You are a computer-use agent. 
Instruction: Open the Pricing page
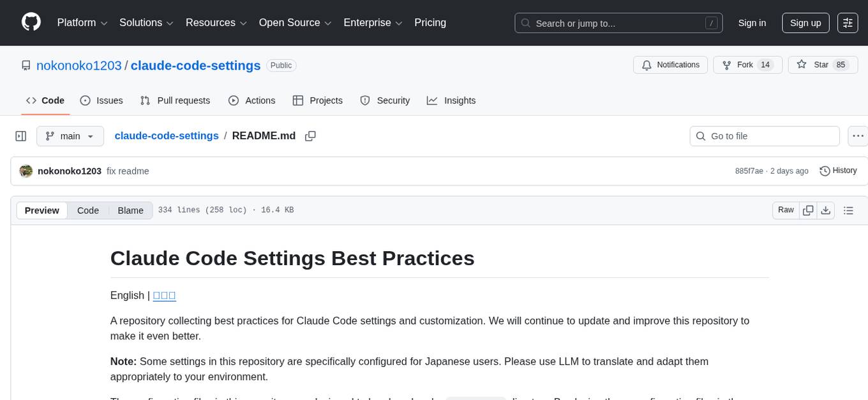430,22
